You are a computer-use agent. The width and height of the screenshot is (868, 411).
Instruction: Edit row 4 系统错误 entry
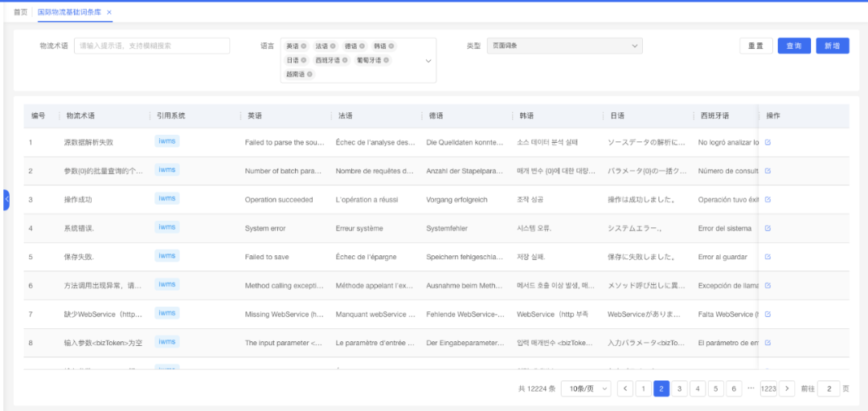(768, 228)
